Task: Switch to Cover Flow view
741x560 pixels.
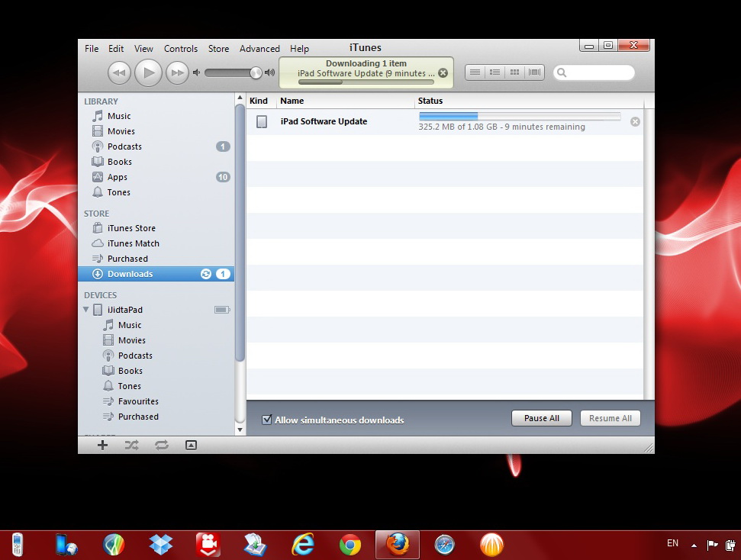Action: [534, 72]
